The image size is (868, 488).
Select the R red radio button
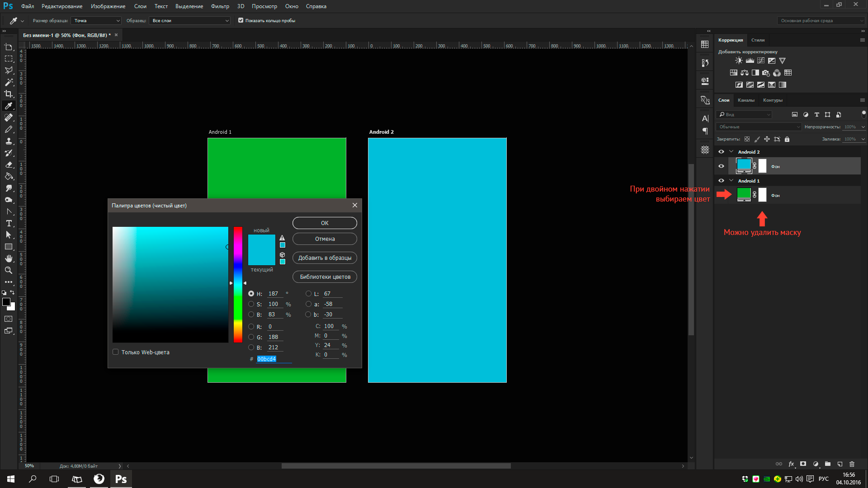[251, 327]
